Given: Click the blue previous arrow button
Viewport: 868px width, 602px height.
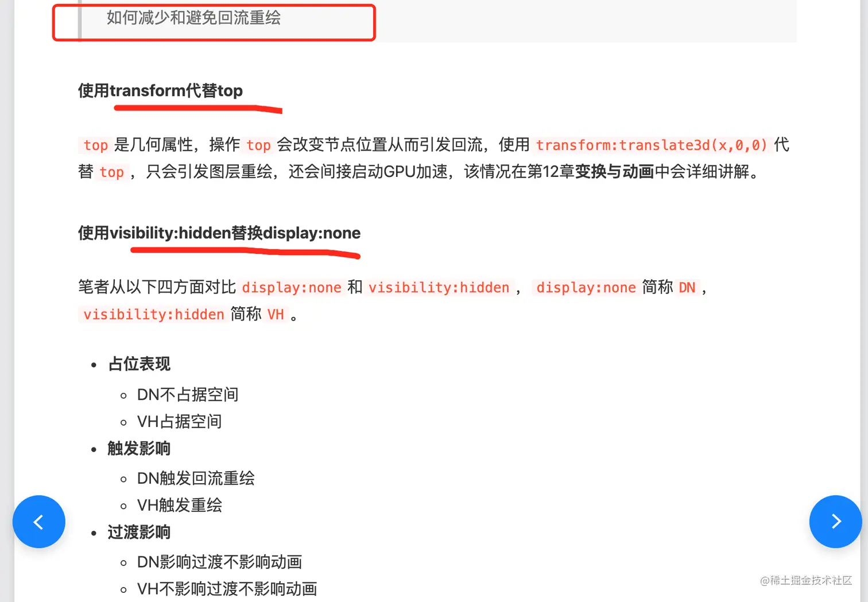Looking at the screenshot, I should [39, 522].
